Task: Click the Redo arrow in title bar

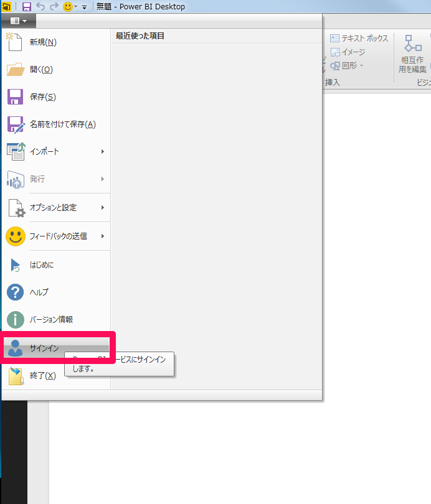Action: point(54,6)
